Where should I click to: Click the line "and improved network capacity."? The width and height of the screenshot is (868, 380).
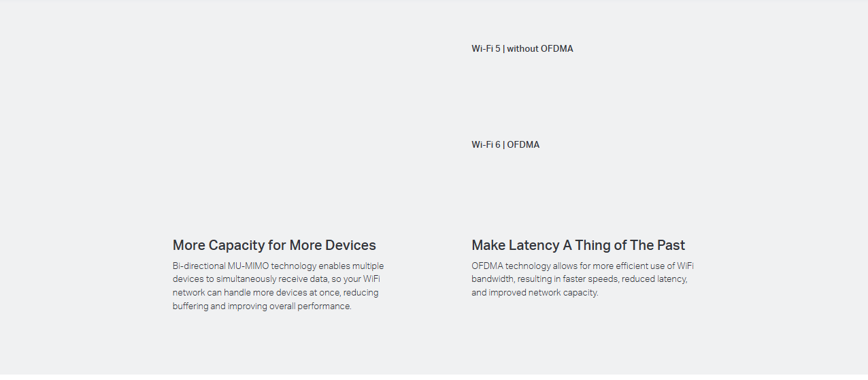click(x=535, y=293)
